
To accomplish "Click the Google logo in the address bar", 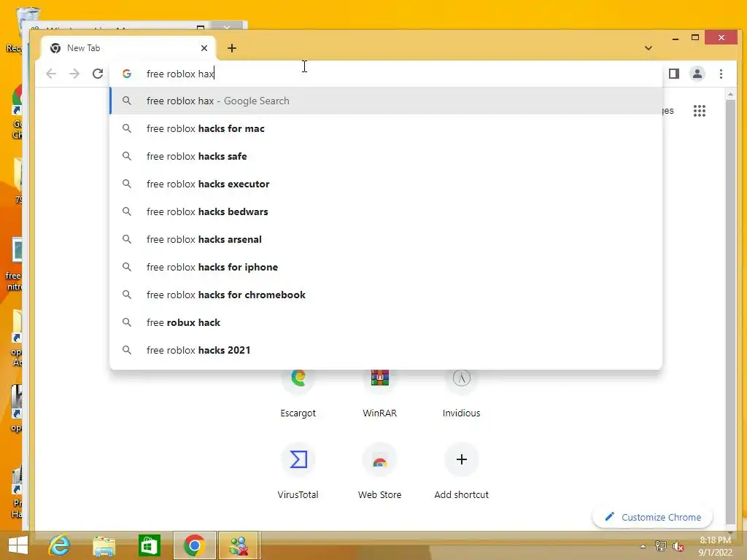I will click(x=127, y=74).
